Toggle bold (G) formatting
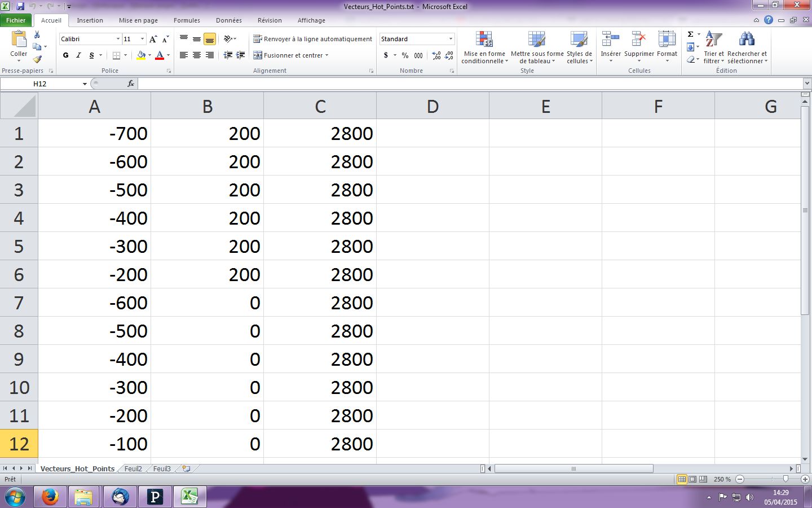The image size is (812, 508). [x=66, y=55]
